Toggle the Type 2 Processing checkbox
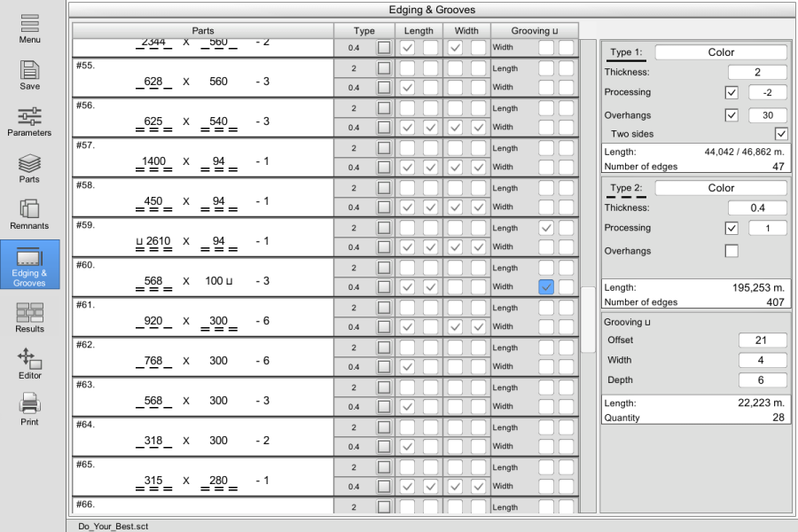798x532 pixels. [x=731, y=228]
